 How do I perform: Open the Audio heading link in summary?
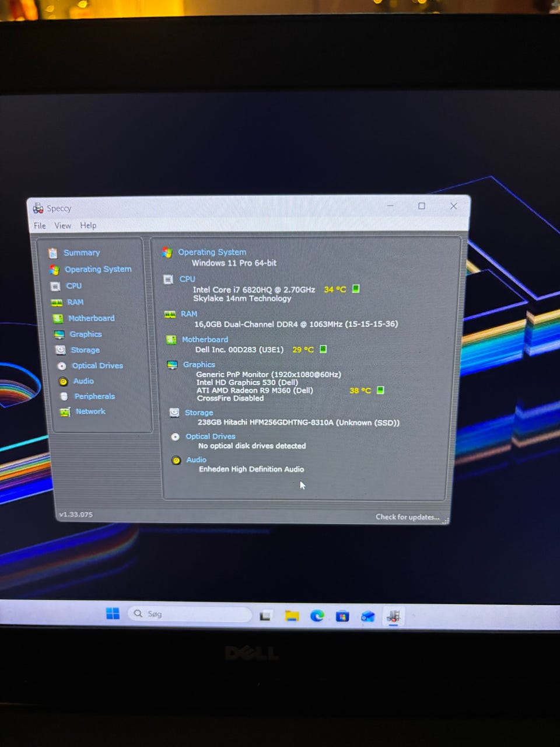click(197, 460)
